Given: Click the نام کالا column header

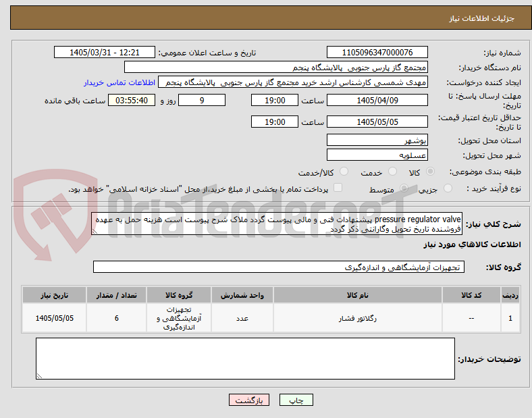Looking at the screenshot, I should (x=358, y=295).
